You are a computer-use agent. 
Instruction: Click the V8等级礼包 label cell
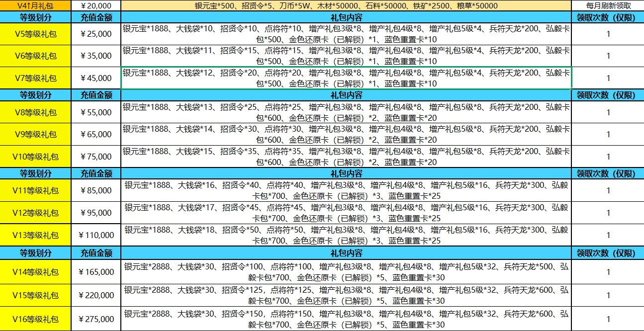35,112
